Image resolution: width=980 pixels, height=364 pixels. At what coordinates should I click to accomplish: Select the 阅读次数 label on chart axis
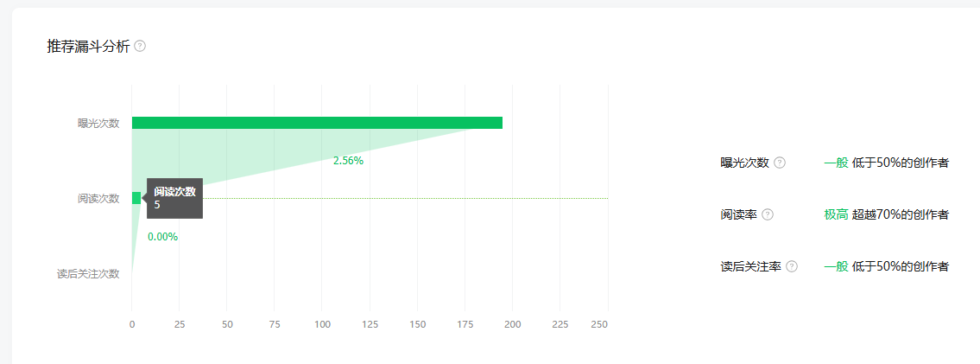(x=98, y=199)
